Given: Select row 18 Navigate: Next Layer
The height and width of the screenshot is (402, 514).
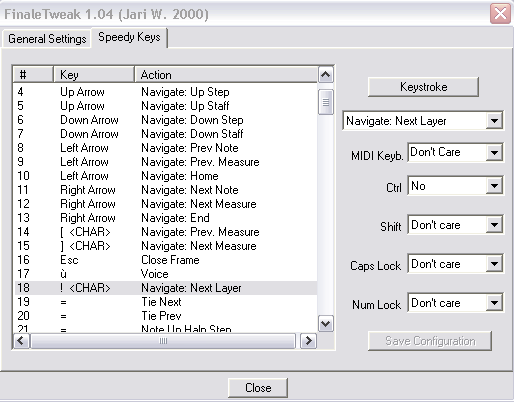Looking at the screenshot, I should tap(165, 288).
